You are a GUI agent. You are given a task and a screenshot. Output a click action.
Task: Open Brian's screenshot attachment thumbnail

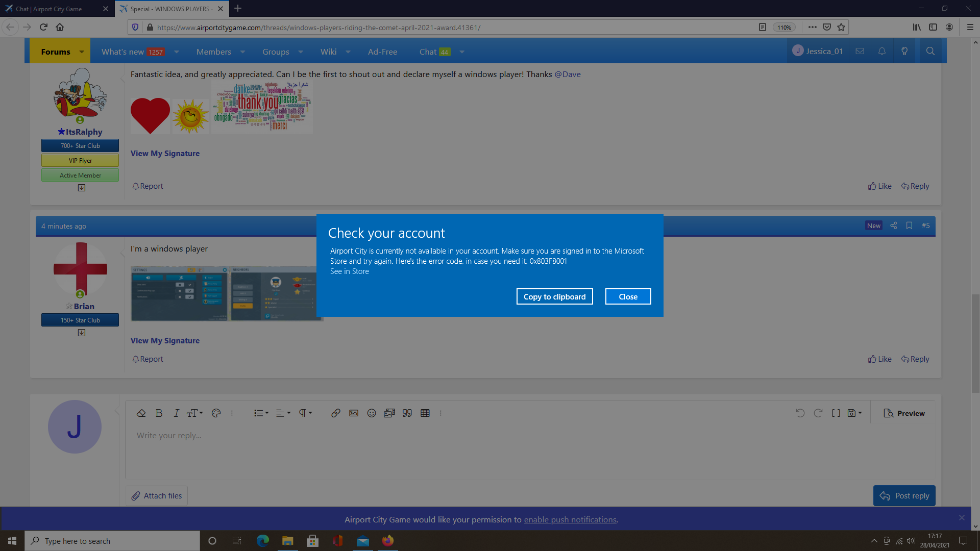pyautogui.click(x=224, y=293)
